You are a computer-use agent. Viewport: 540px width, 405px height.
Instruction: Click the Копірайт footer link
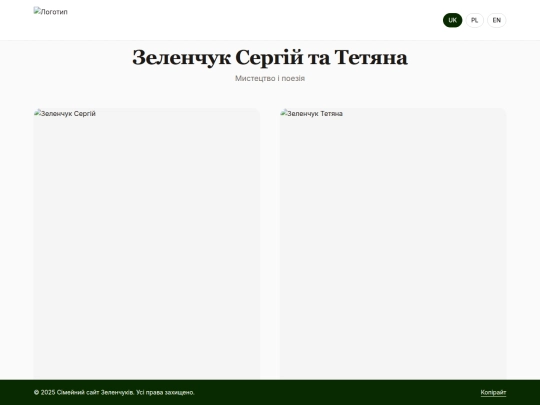493,392
